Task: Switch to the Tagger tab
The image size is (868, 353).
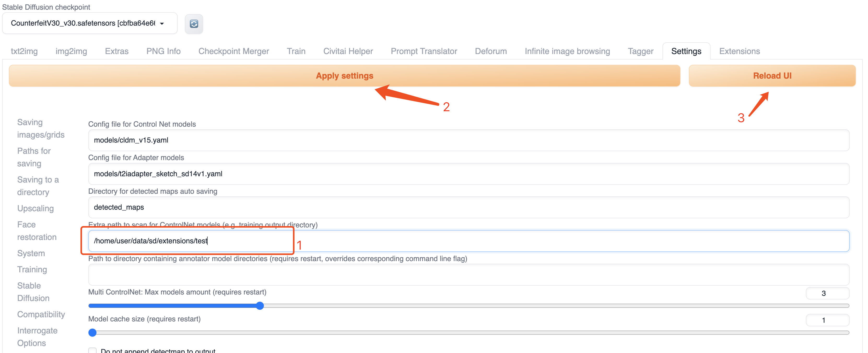Action: point(641,51)
